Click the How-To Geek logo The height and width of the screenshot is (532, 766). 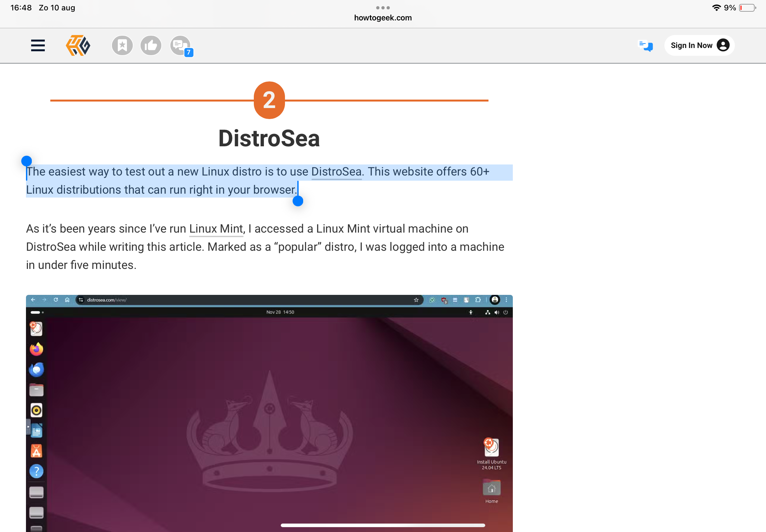pos(78,45)
